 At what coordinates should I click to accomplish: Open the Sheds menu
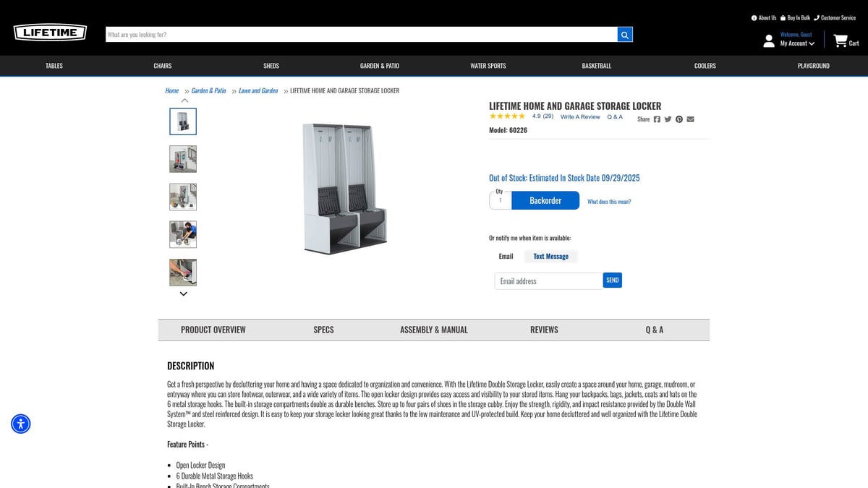[271, 66]
